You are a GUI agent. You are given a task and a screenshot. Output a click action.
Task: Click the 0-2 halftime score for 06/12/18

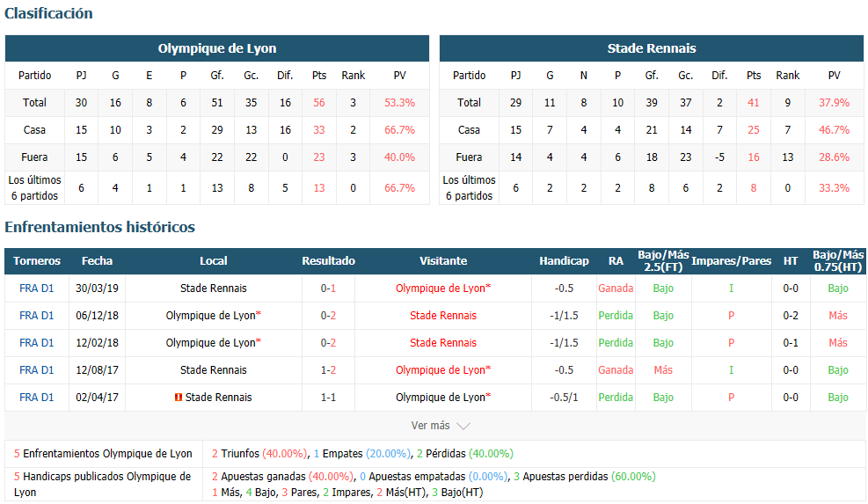(791, 315)
